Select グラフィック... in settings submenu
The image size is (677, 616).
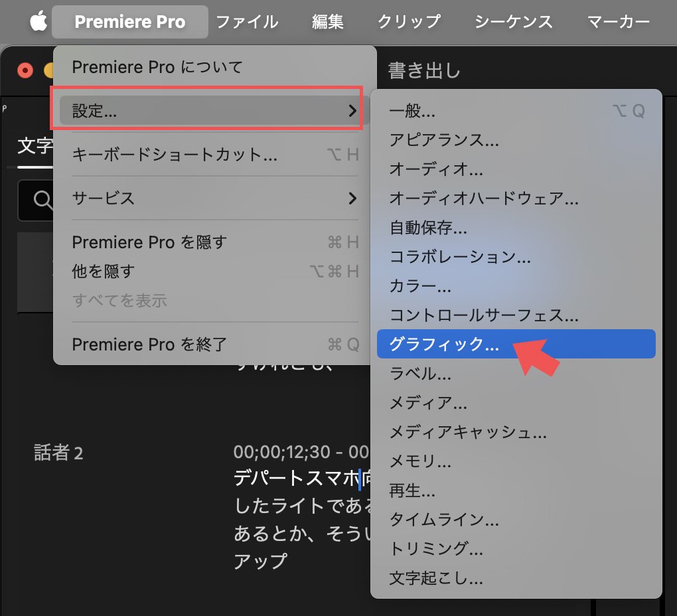point(516,344)
